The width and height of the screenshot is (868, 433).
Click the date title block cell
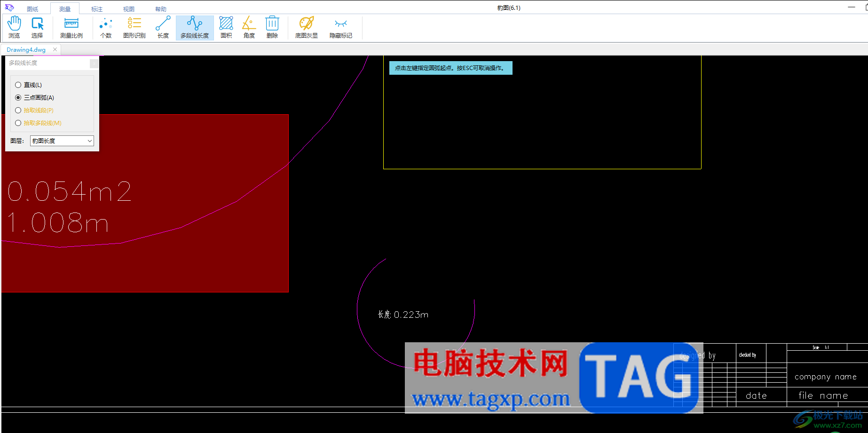click(x=756, y=396)
